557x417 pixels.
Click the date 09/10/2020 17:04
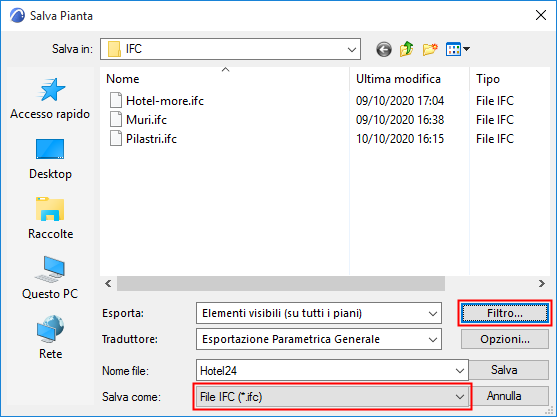pos(400,101)
